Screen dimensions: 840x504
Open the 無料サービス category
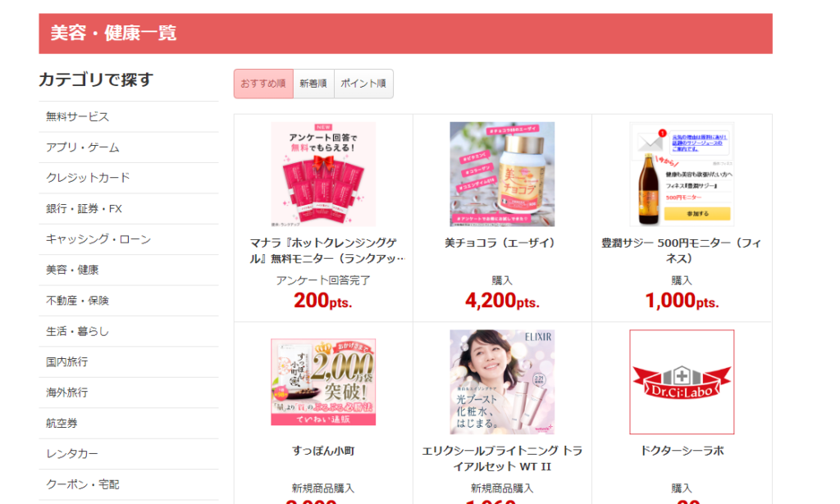coord(77,116)
